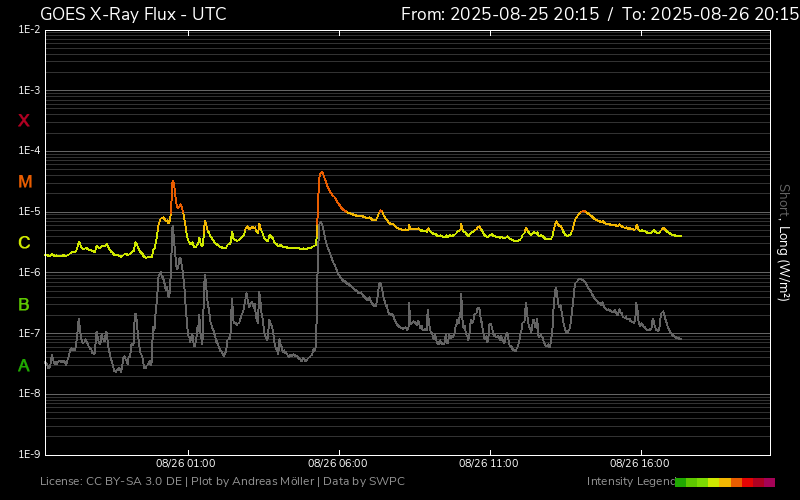Click the GOES X-Ray Flux - UTC title

click(133, 14)
